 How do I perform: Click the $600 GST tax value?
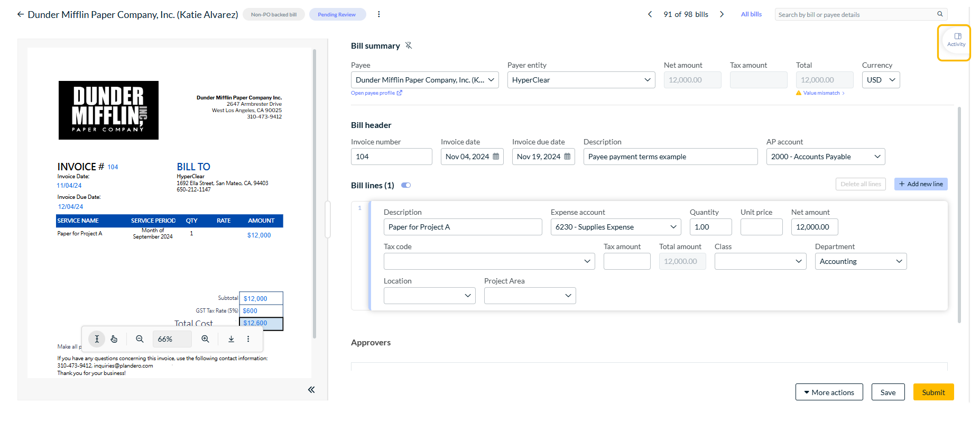pyautogui.click(x=250, y=311)
